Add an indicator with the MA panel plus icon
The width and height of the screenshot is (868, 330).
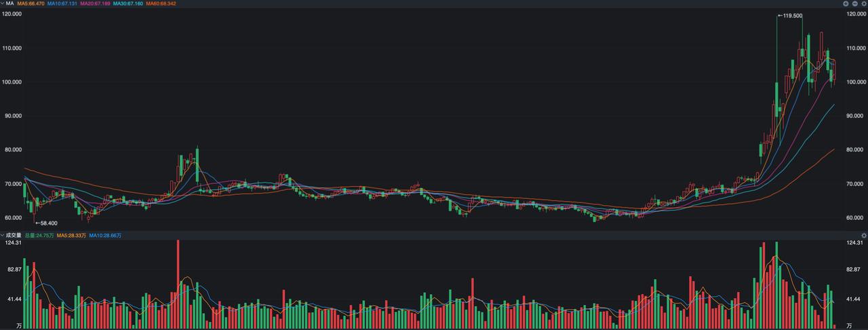point(846,3)
